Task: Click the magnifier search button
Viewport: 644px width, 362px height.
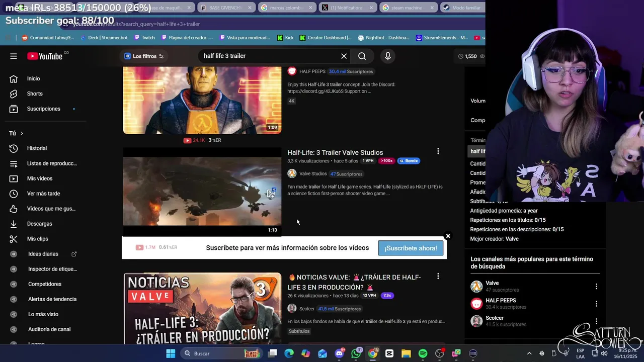Action: (x=362, y=56)
